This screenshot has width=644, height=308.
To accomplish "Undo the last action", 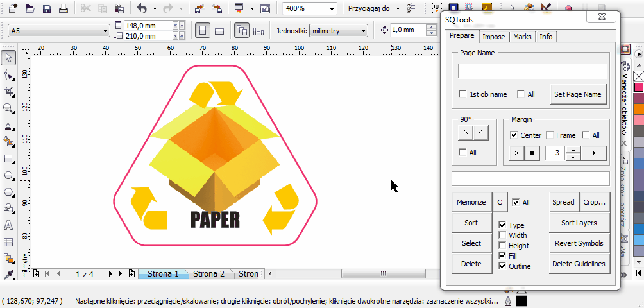I will click(142, 8).
